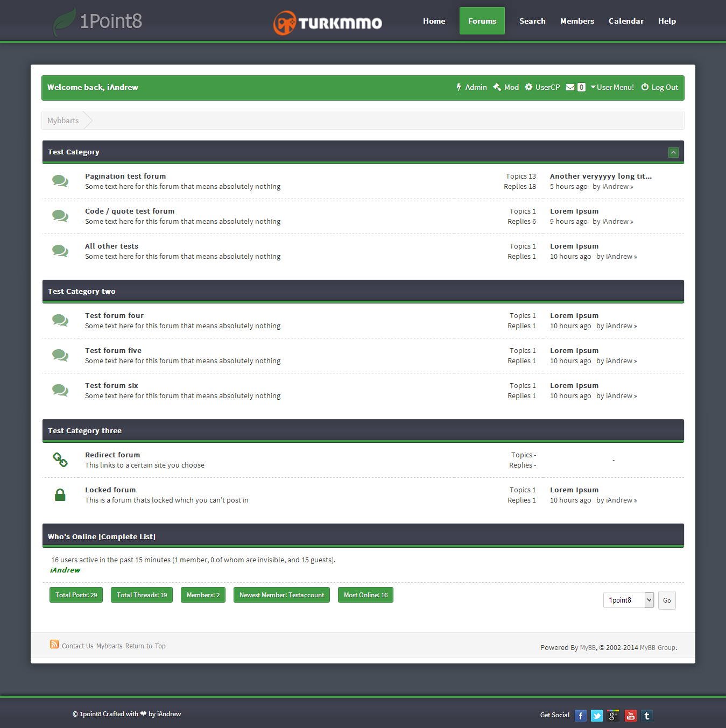Click Mybbarts breadcrumb link
The image size is (726, 728).
pos(63,121)
